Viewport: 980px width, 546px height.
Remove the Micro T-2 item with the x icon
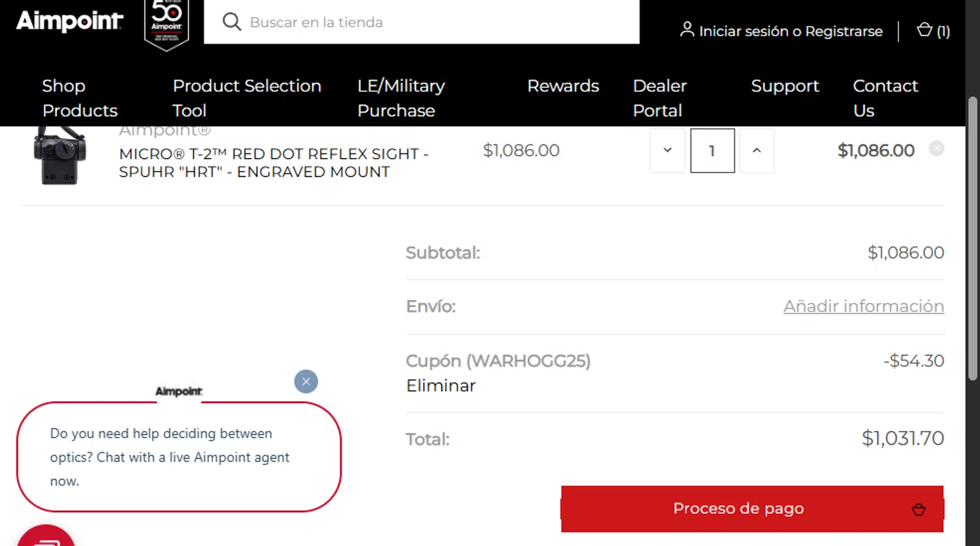[x=936, y=149]
